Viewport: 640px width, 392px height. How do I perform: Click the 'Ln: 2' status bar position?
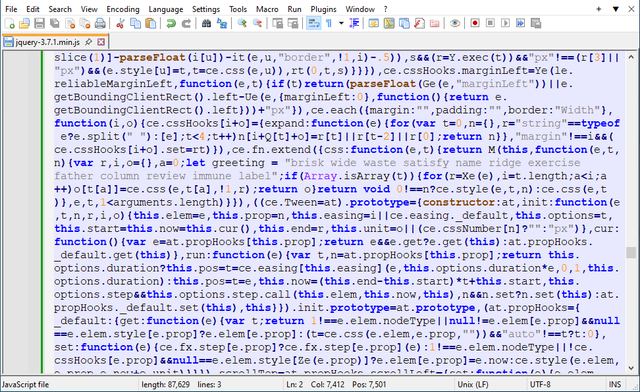[x=295, y=384]
